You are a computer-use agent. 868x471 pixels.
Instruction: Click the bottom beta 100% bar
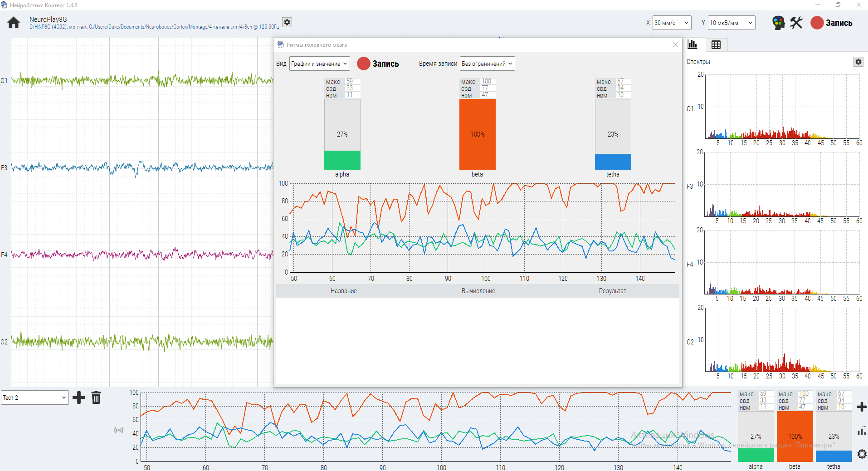[795, 436]
